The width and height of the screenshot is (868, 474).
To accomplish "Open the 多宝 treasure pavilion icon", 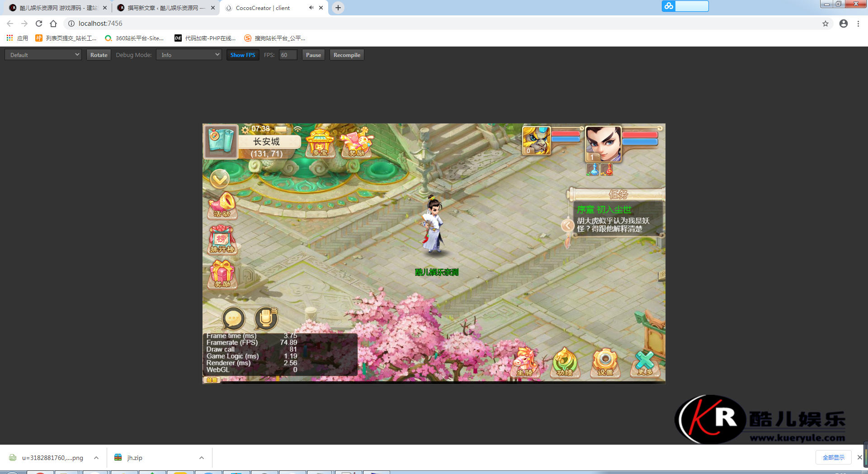I will pyautogui.click(x=320, y=143).
